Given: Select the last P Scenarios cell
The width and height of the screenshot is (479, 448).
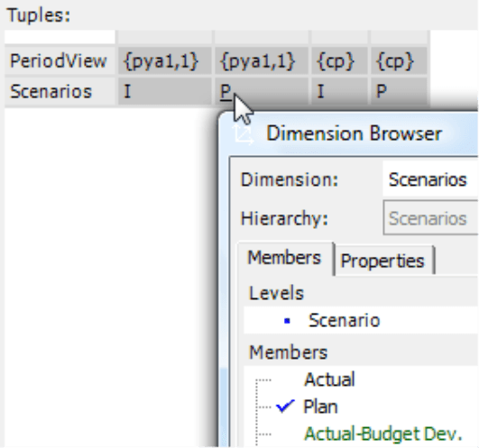Looking at the screenshot, I should click(x=399, y=91).
